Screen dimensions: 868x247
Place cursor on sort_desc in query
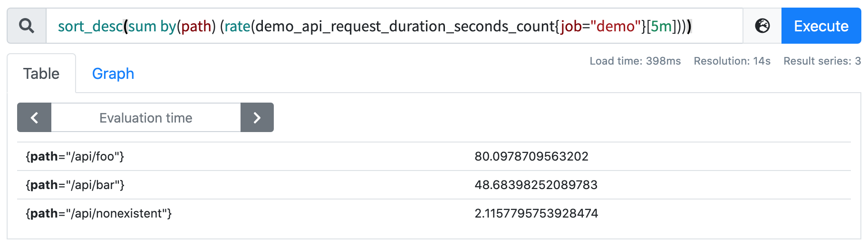[90, 26]
